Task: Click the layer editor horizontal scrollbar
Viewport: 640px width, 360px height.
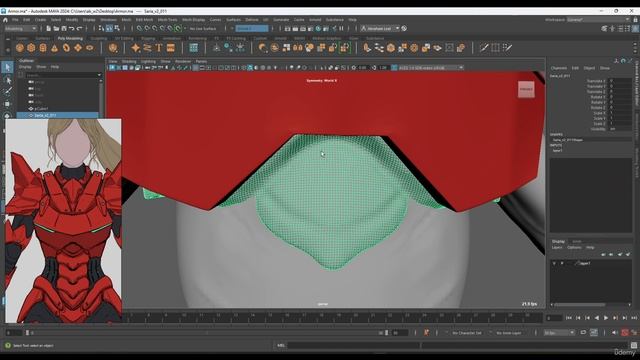Action: [580, 304]
